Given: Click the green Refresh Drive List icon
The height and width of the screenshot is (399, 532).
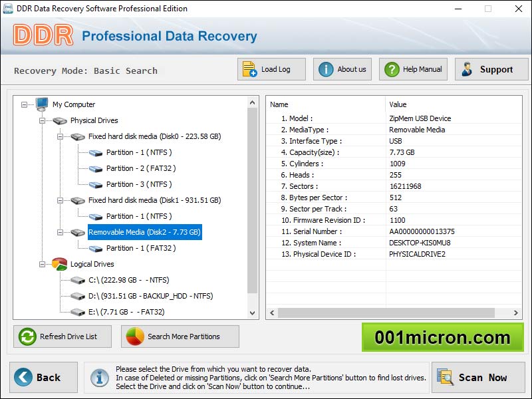Looking at the screenshot, I should tap(27, 336).
